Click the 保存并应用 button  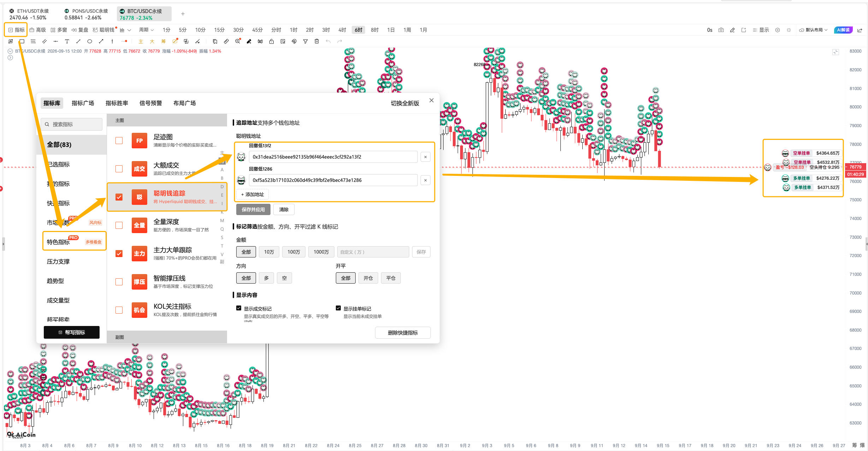click(x=253, y=209)
